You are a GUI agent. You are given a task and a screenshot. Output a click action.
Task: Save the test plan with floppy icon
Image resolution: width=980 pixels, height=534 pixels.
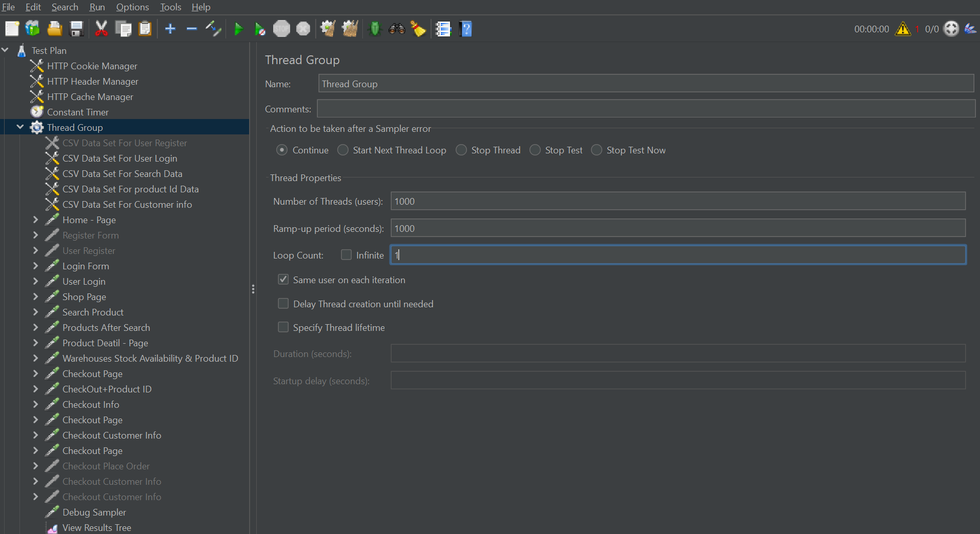coord(76,29)
